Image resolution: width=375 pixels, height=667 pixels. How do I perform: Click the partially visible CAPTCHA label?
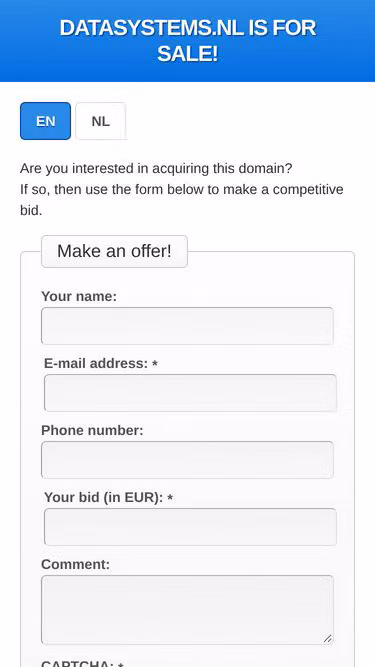pos(82,664)
